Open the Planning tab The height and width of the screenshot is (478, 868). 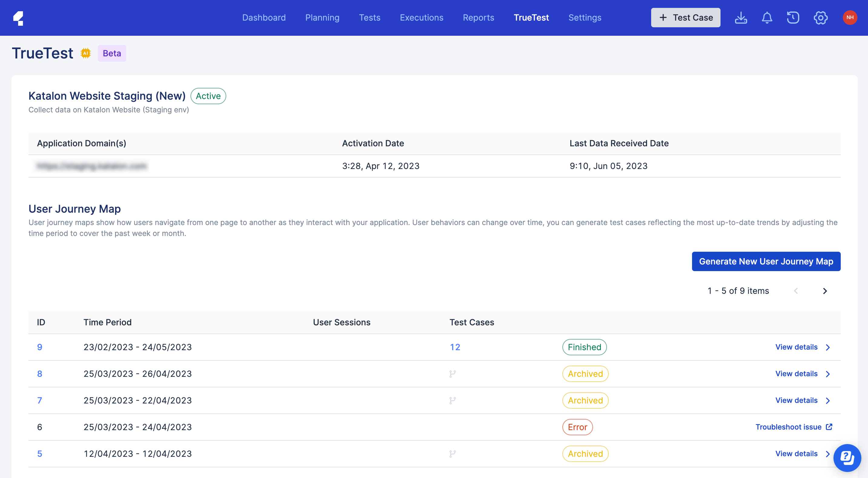[322, 18]
